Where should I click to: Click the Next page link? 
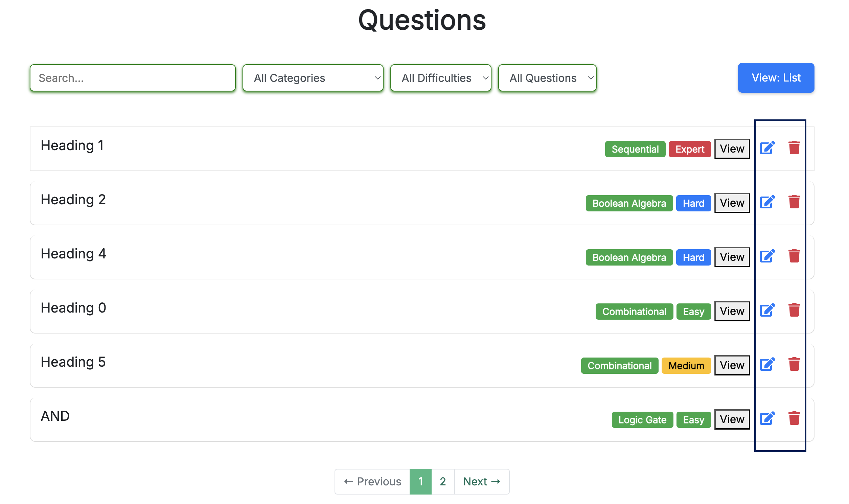pos(481,481)
